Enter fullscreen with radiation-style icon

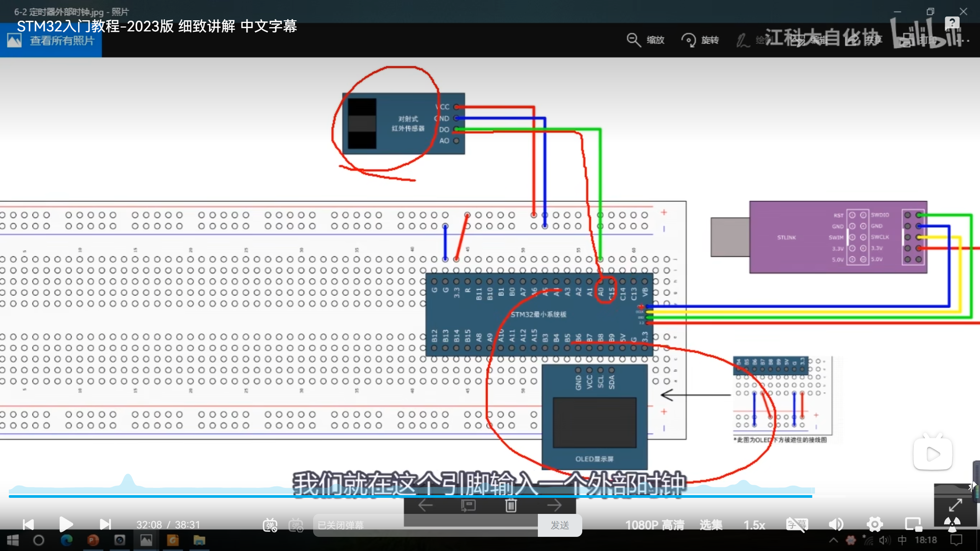pos(952,524)
